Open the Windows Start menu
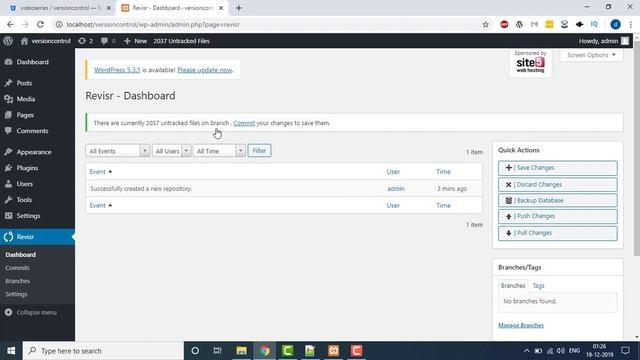This screenshot has width=640, height=360. coord(11,351)
